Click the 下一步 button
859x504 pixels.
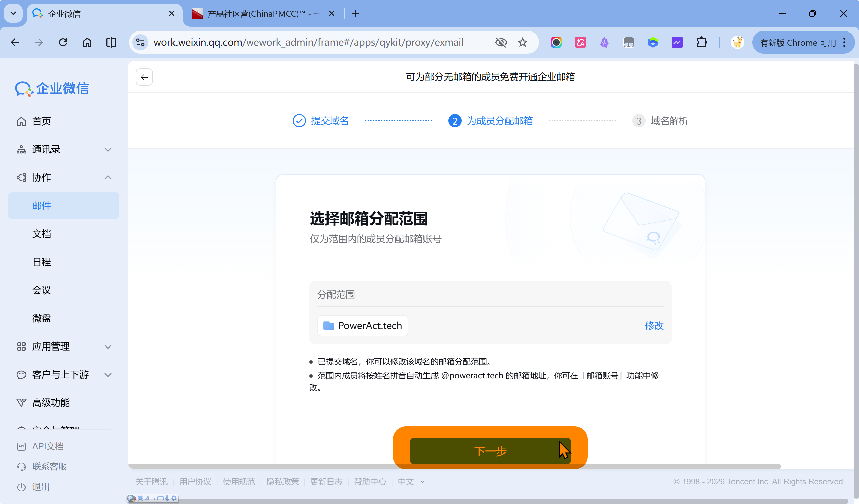[x=490, y=451]
